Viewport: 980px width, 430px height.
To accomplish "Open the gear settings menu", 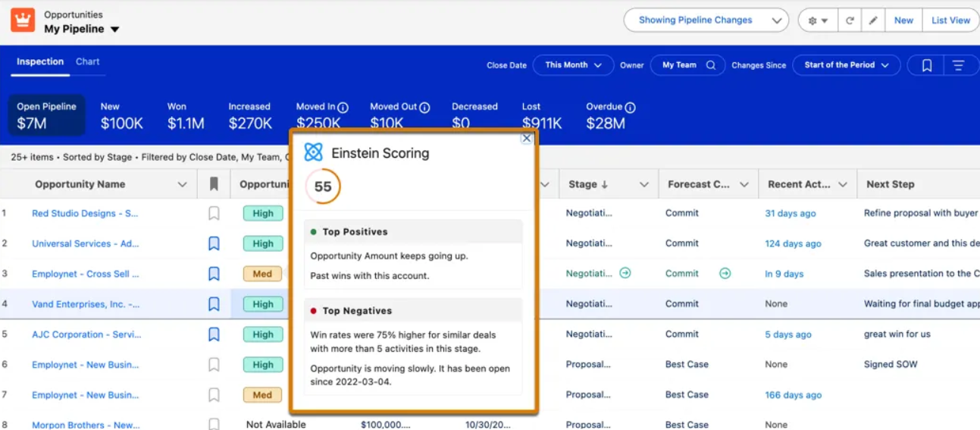I will point(818,20).
